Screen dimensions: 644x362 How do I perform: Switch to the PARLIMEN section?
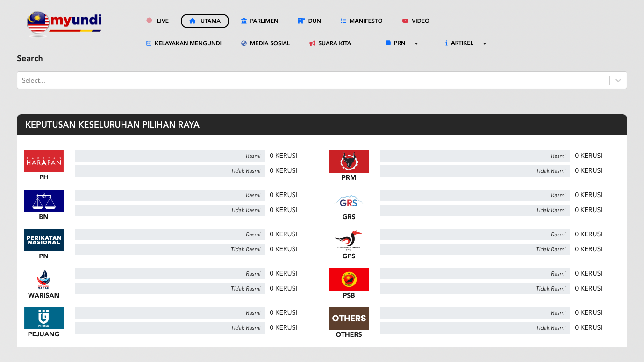point(260,21)
